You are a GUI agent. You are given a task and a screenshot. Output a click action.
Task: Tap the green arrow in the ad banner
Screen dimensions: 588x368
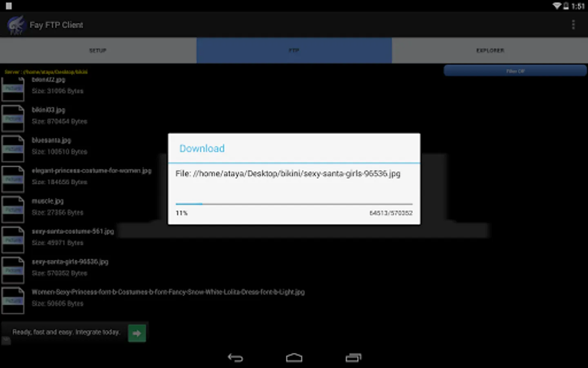tap(137, 333)
